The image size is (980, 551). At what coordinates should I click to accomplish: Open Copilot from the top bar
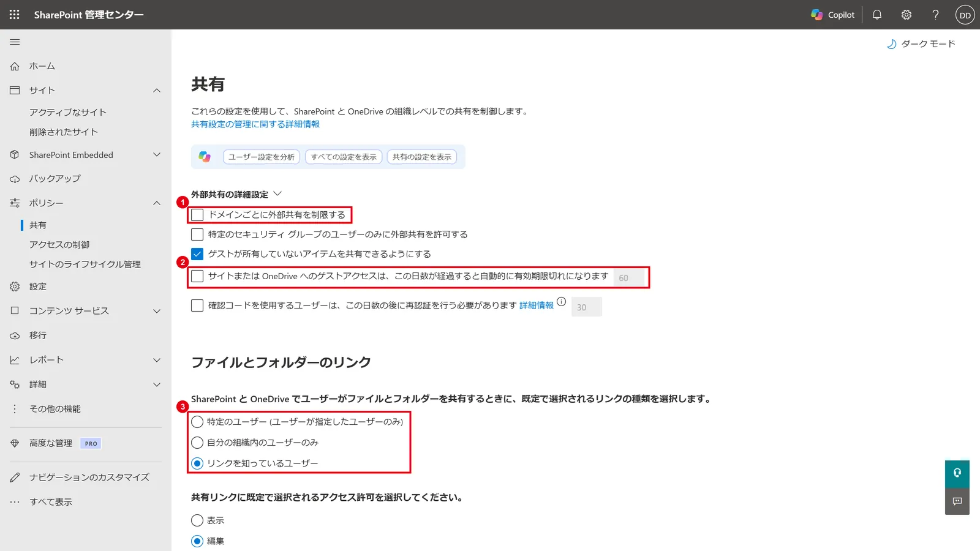(x=832, y=15)
